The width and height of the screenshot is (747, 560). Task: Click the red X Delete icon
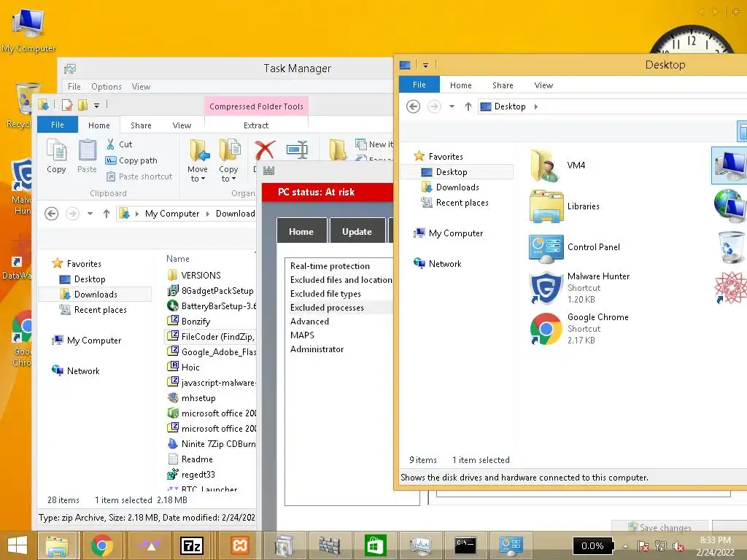pos(265,150)
